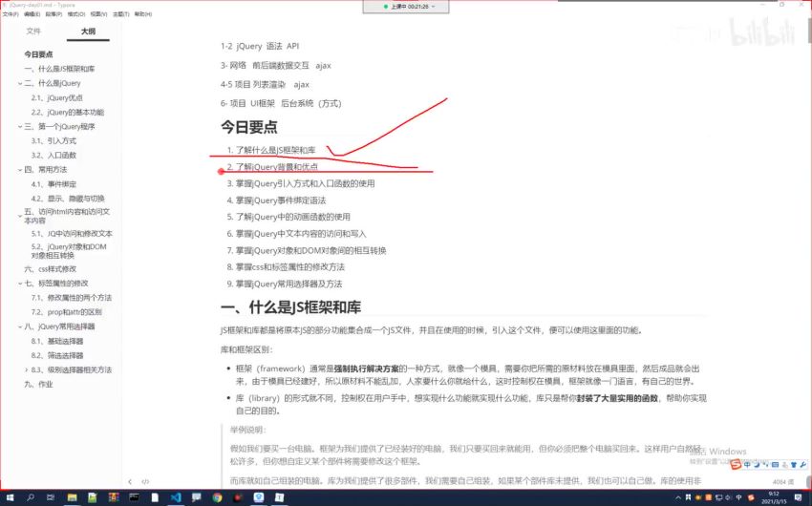
Task: Open the 编辑(E) menu
Action: (32, 14)
